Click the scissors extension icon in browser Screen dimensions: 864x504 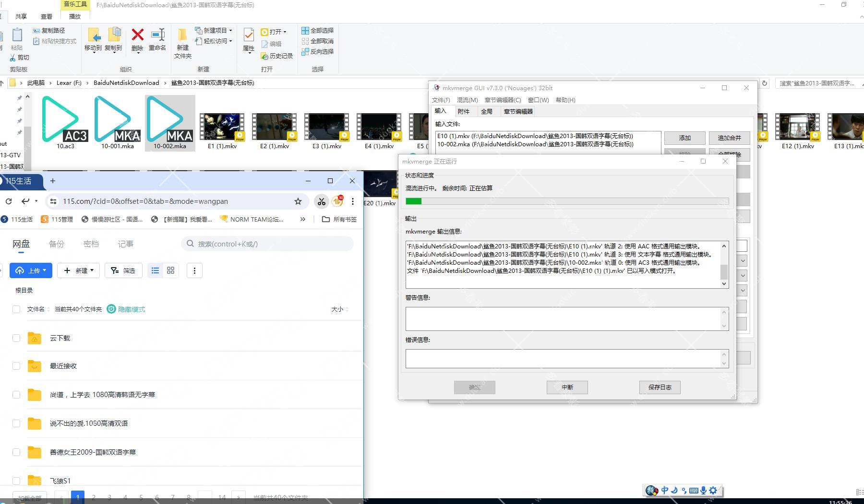(321, 201)
